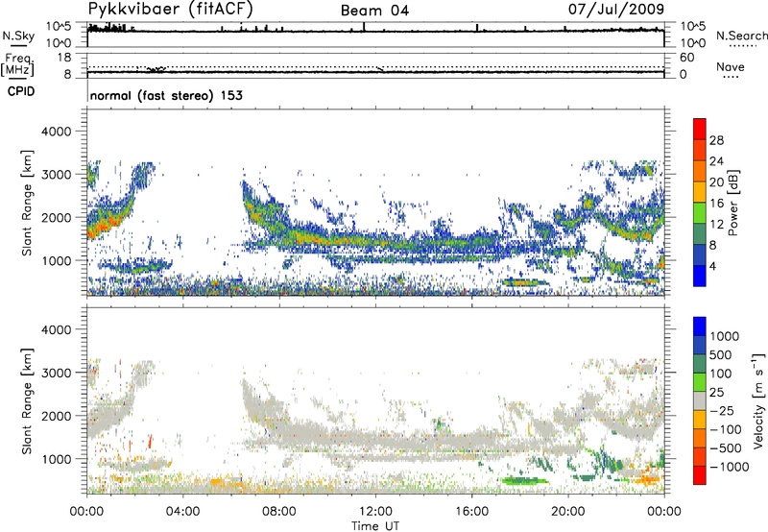This screenshot has height=532, width=768.
Task: Click the '-25' tick on velocity colorbar
Action: pos(722,411)
